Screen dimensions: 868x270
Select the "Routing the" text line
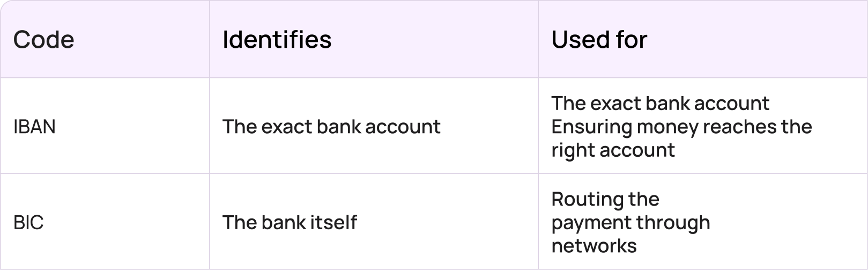click(x=605, y=199)
